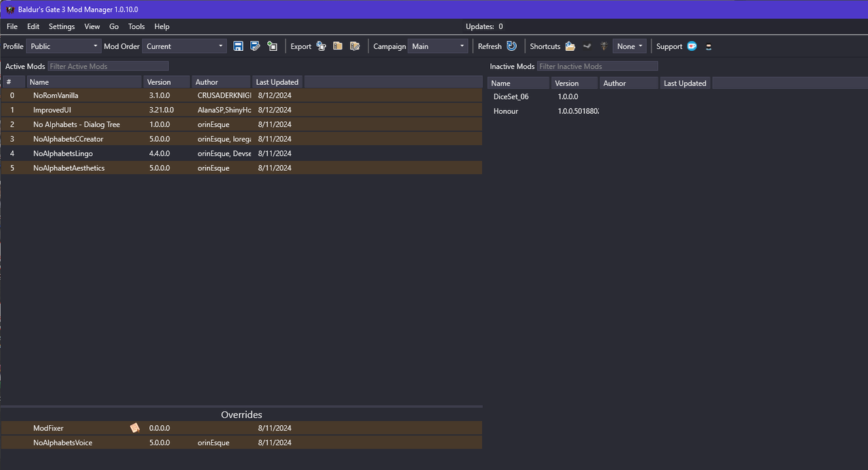The height and width of the screenshot is (470, 868).
Task: Sort inactive mods by Last Updated header
Action: click(x=685, y=83)
